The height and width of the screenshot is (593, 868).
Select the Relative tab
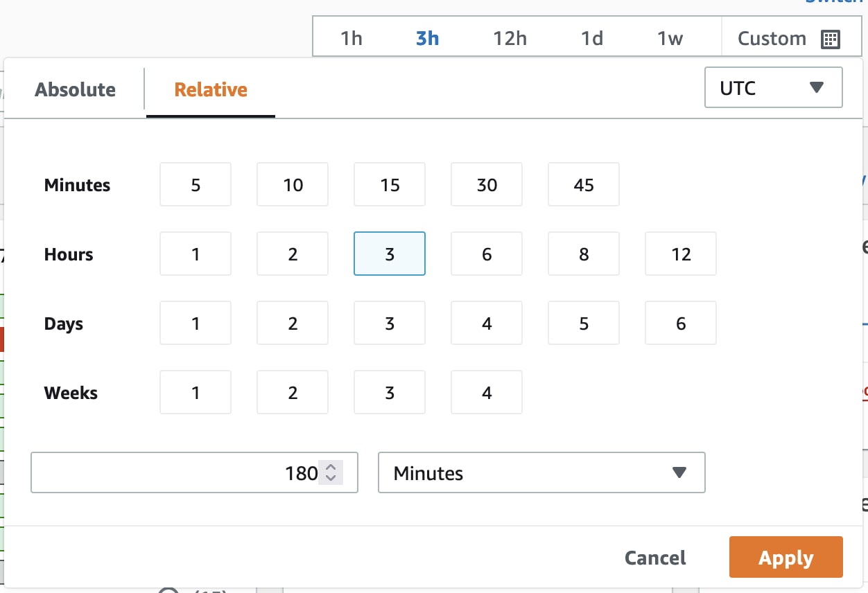pyautogui.click(x=211, y=90)
